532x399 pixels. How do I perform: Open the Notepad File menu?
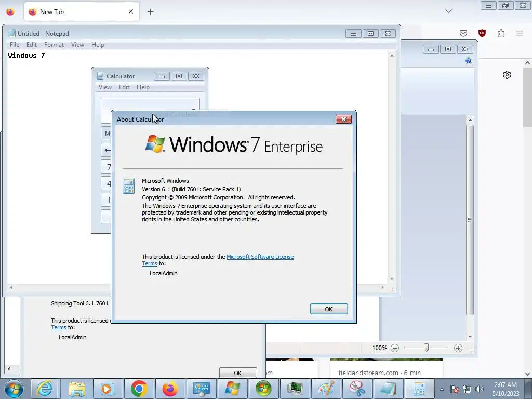[15, 45]
